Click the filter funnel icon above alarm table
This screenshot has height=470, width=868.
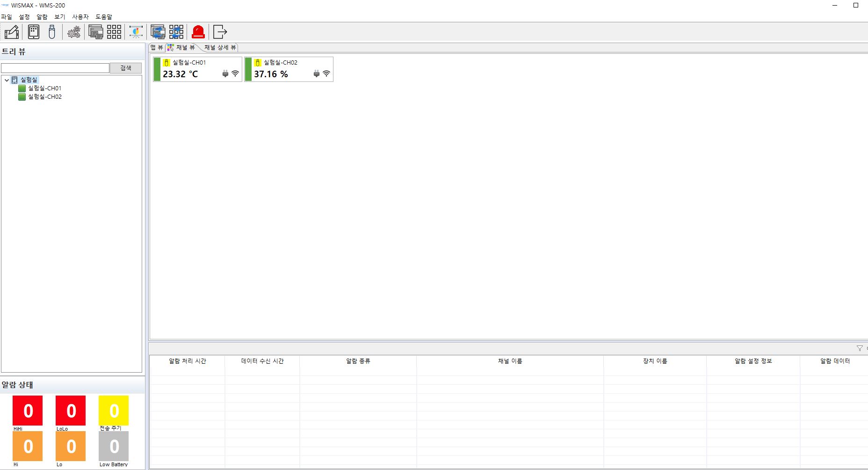860,348
